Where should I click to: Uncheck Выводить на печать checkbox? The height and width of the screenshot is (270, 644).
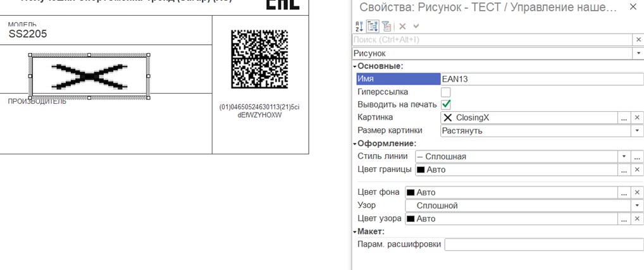pyautogui.click(x=445, y=104)
